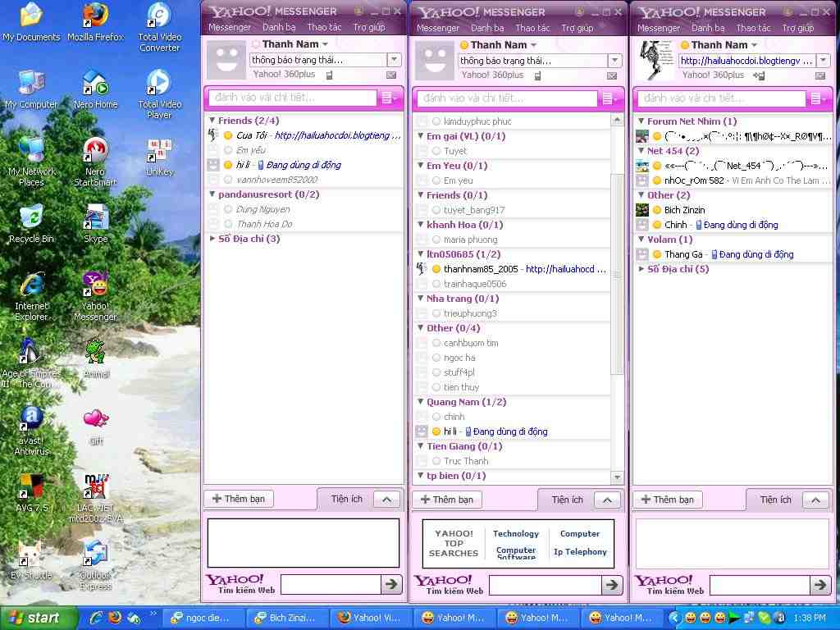The width and height of the screenshot is (840, 630).
Task: Open Outlook Express desktop icon
Action: pyautogui.click(x=95, y=566)
